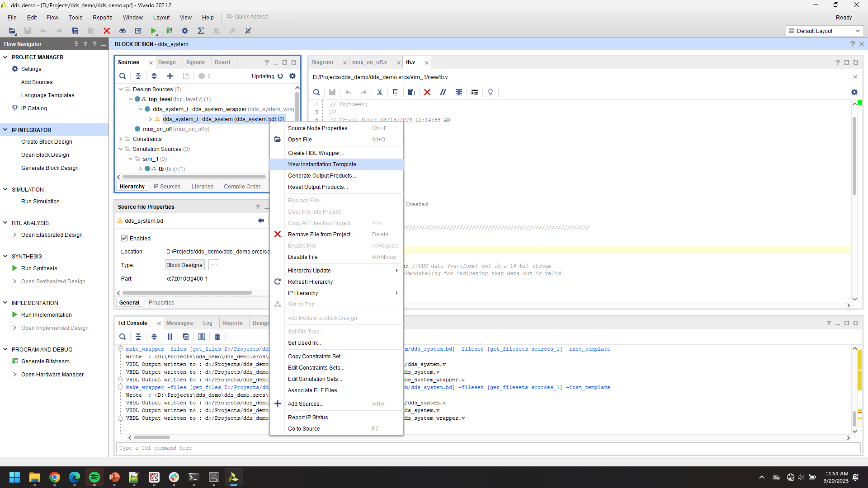
Task: Collapse Simulation Sources tree node
Action: (121, 149)
